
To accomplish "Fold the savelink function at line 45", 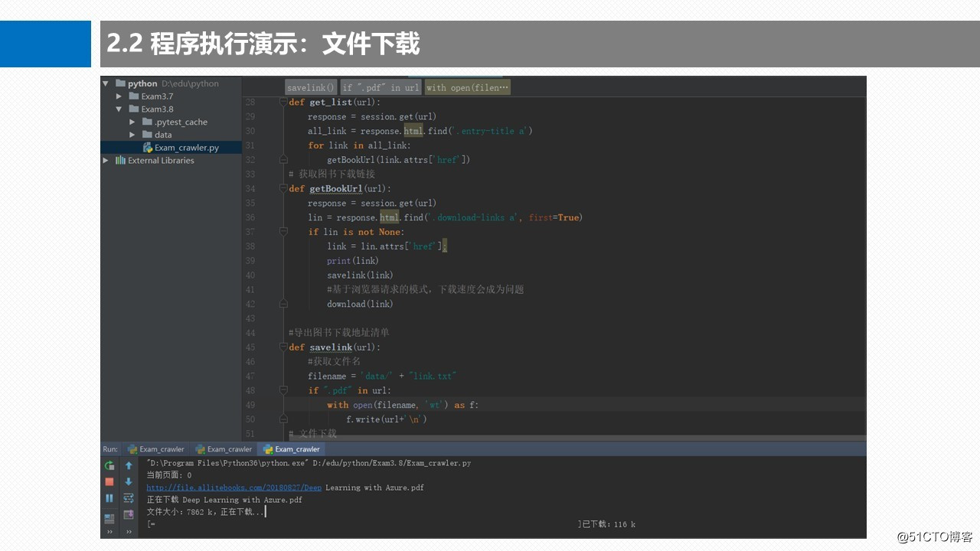I will [283, 347].
